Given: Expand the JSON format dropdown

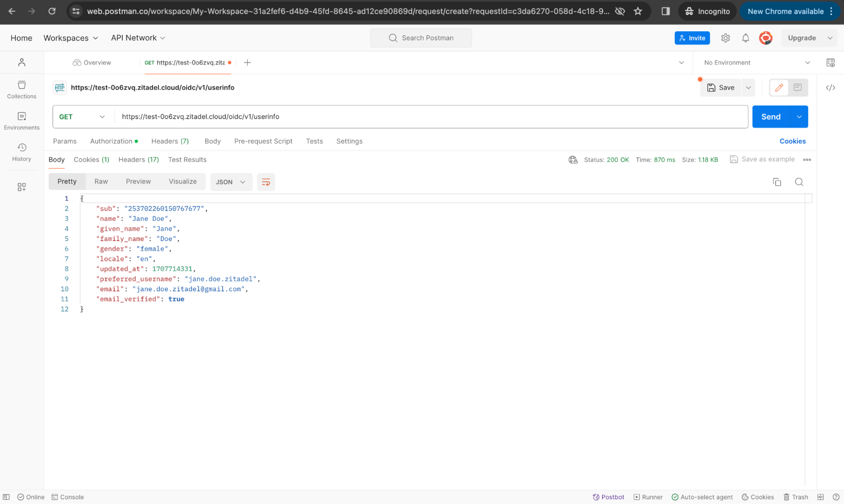Looking at the screenshot, I should click(x=230, y=182).
